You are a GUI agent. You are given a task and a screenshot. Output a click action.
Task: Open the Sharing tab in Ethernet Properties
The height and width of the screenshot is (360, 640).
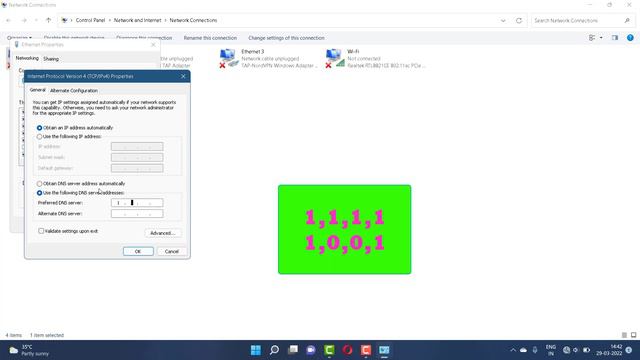[51, 59]
